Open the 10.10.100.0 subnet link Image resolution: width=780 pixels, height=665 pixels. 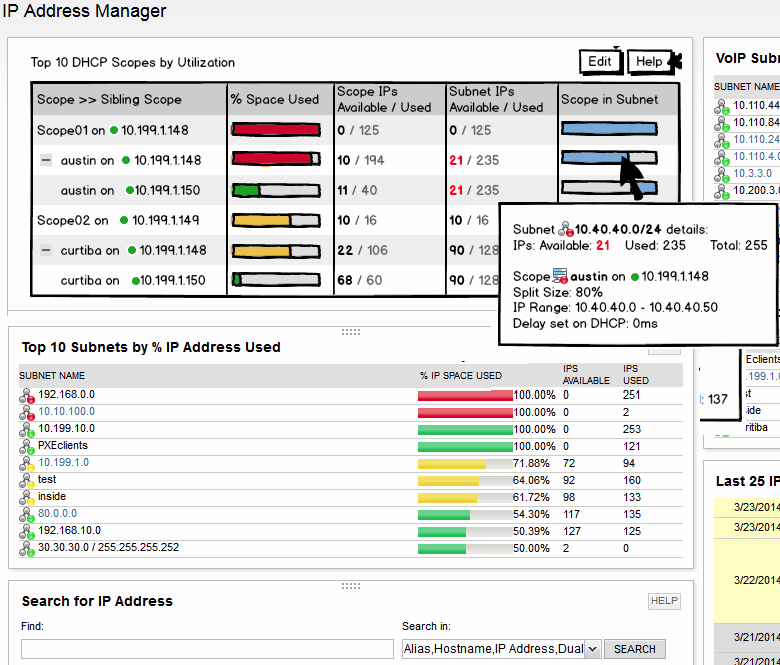67,411
